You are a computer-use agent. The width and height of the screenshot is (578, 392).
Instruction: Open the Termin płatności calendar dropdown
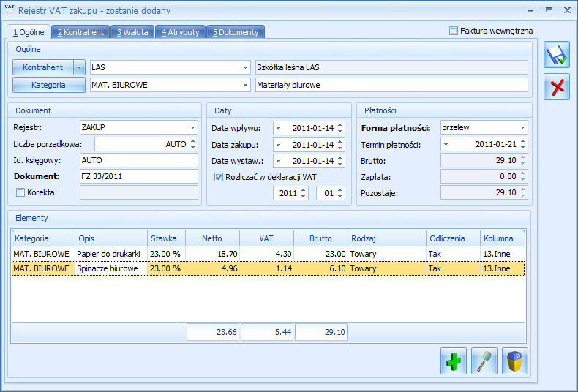tap(446, 144)
